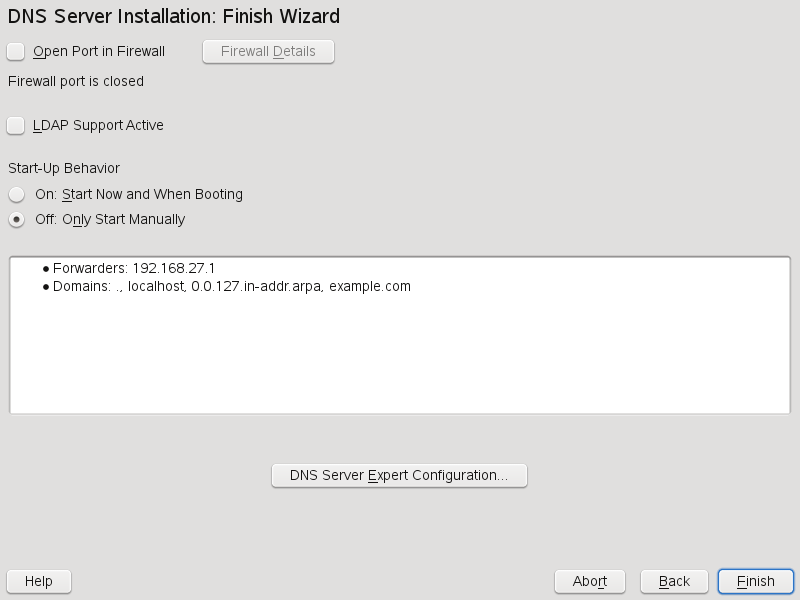Open Firewall Details
The height and width of the screenshot is (600, 800).
click(268, 51)
